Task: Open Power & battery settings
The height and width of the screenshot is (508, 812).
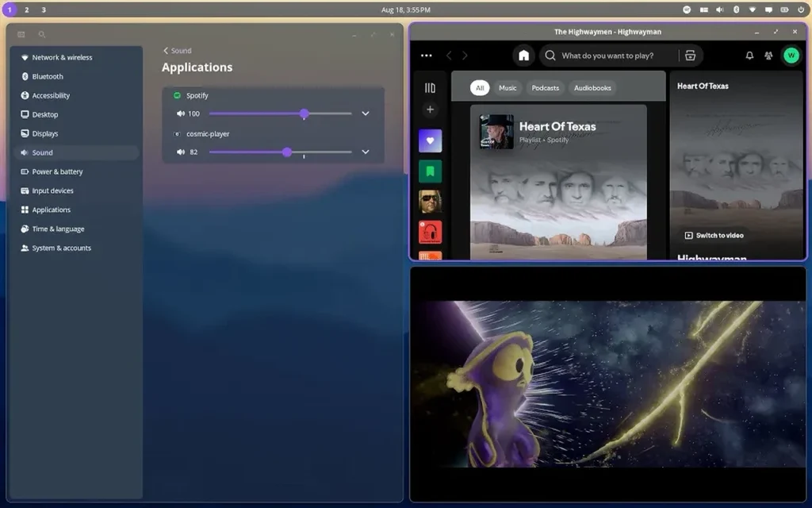Action: (x=77, y=172)
